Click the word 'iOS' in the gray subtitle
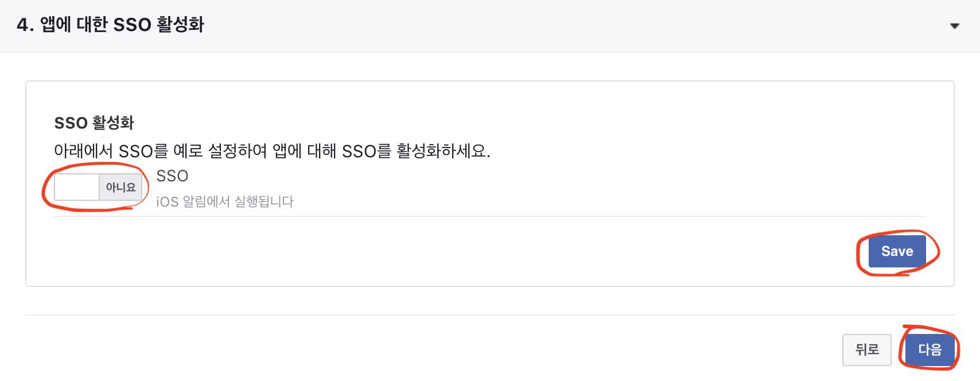 coord(167,201)
